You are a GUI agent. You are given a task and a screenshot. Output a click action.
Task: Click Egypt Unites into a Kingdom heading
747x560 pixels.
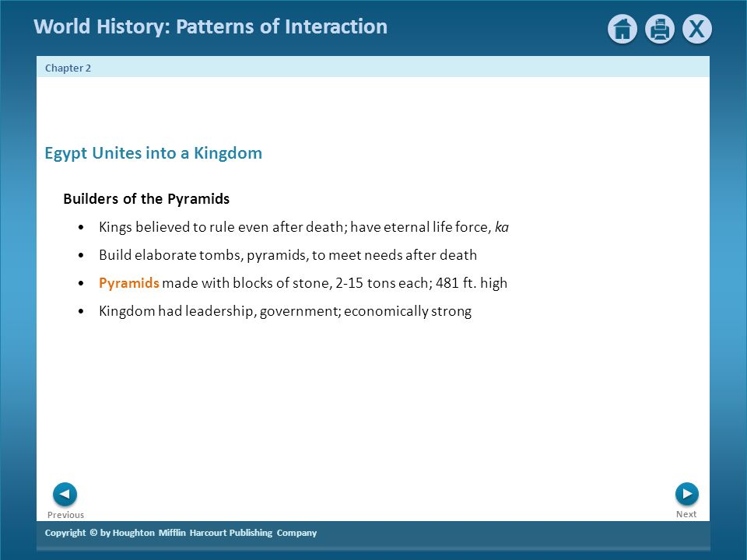(x=153, y=153)
